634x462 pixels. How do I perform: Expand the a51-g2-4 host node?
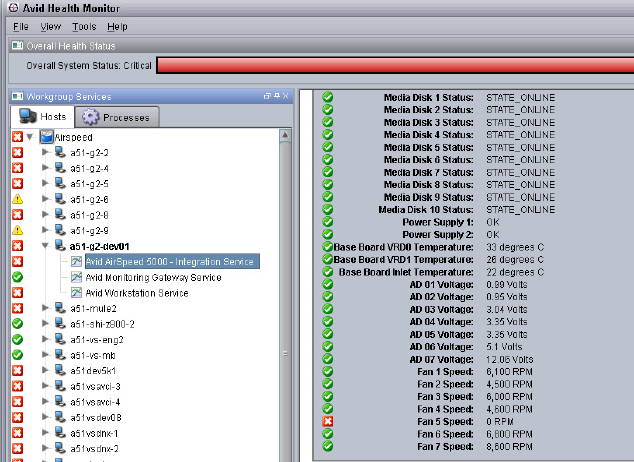click(x=45, y=168)
